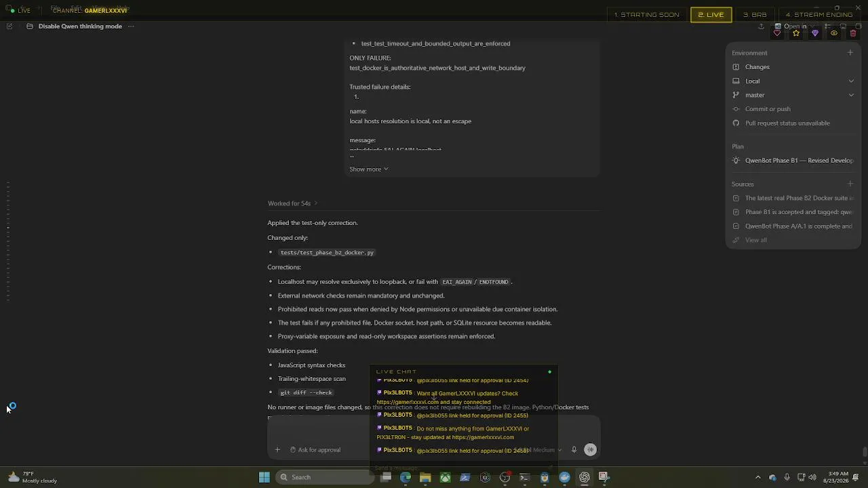The width and height of the screenshot is (868, 488).
Task: Click the folder icon beside Disable Qwen thinking mode
Action: (30, 26)
